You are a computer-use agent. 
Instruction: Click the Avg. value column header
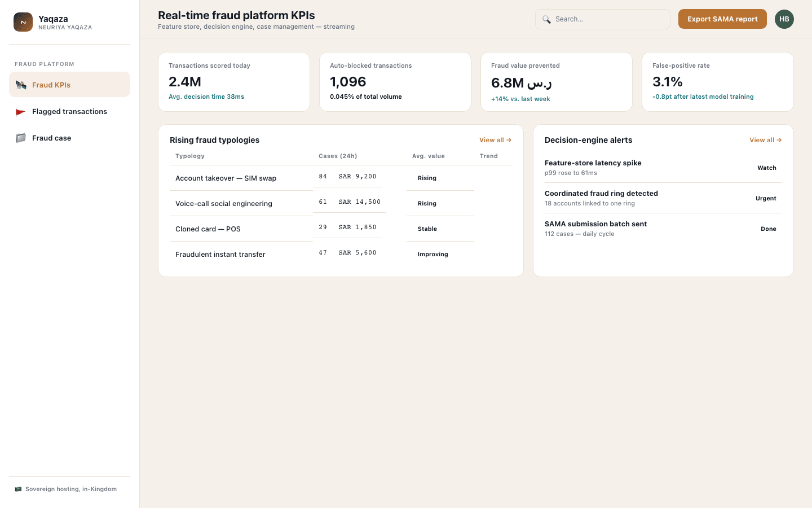coord(429,156)
